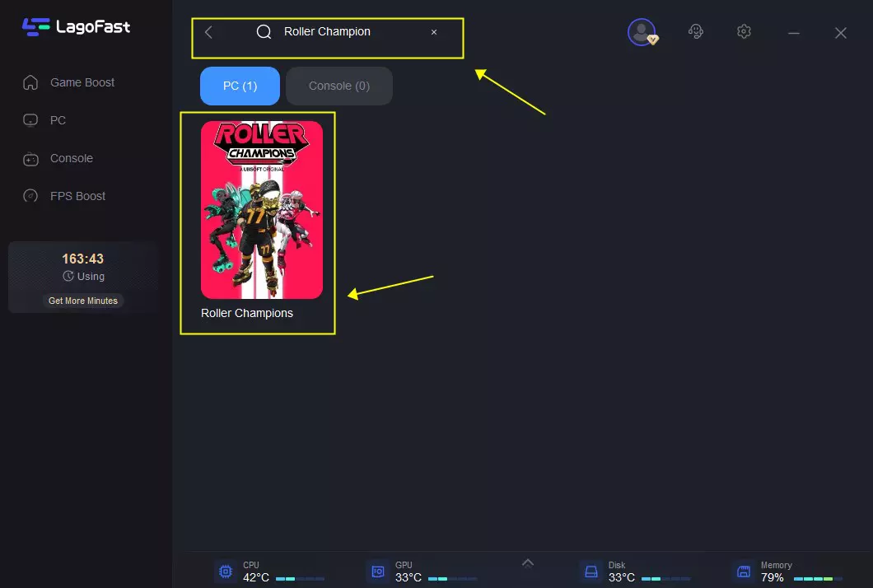Open the user profile avatar
This screenshot has height=588, width=873.
(642, 32)
